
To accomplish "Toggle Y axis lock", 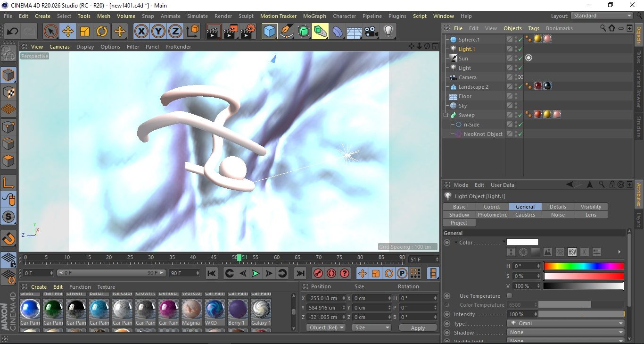I will point(158,32).
